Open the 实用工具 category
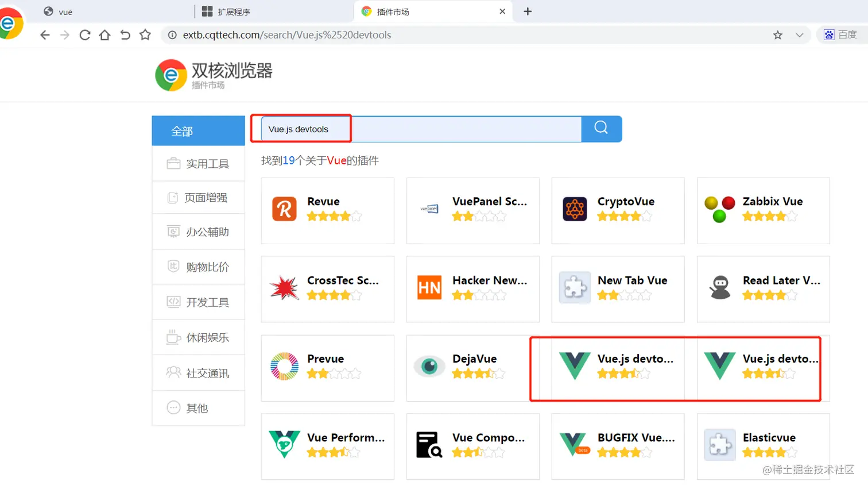Image resolution: width=868 pixels, height=489 pixels. pos(198,164)
